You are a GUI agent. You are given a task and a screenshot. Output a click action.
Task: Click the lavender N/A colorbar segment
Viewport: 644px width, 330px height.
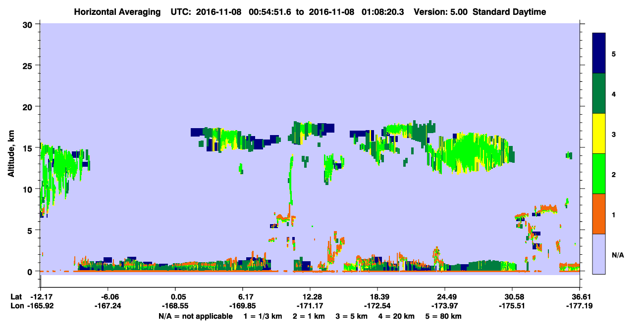coord(599,254)
